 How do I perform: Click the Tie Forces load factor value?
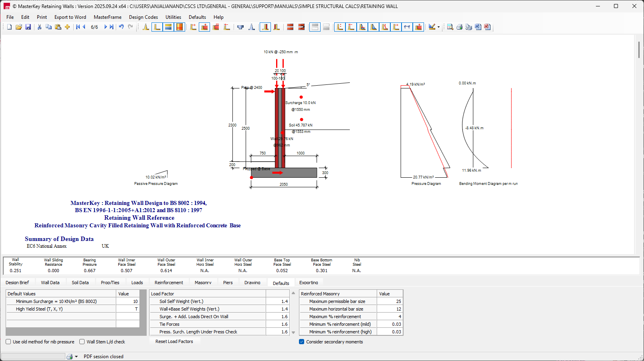pos(278,324)
